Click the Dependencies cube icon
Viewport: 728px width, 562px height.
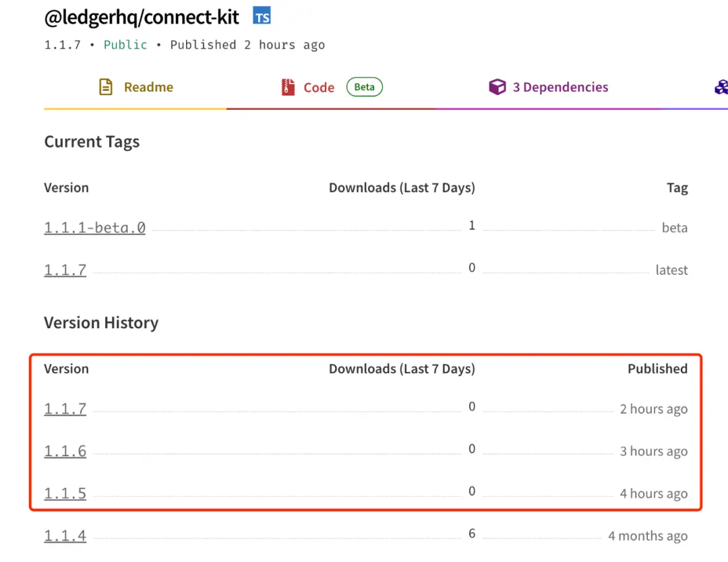click(497, 87)
